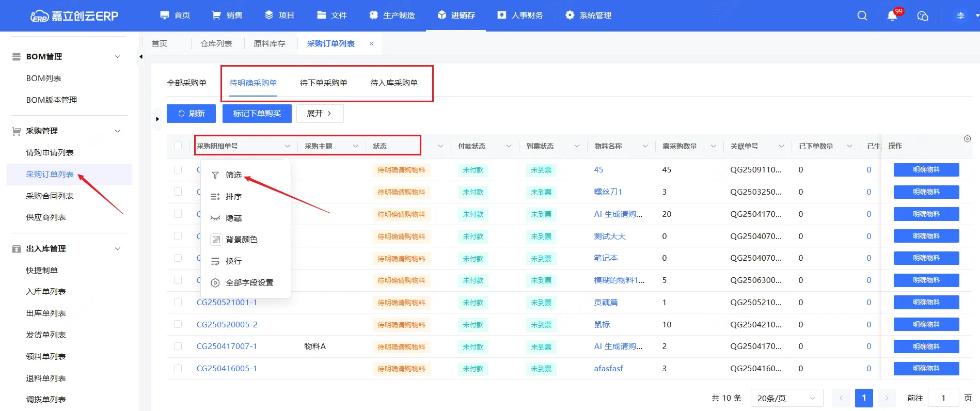Open the 物料名称 column header dropdown arrow
This screenshot has height=411, width=980.
[645, 146]
